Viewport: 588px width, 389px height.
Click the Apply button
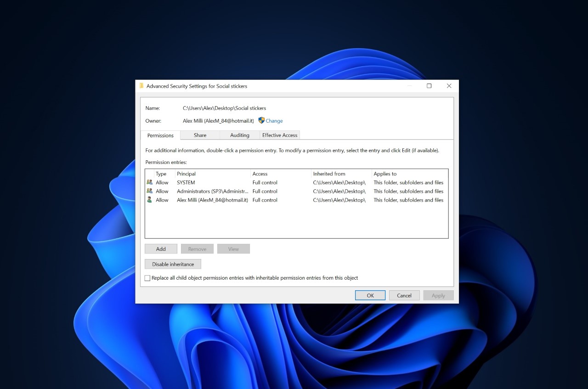(x=438, y=295)
